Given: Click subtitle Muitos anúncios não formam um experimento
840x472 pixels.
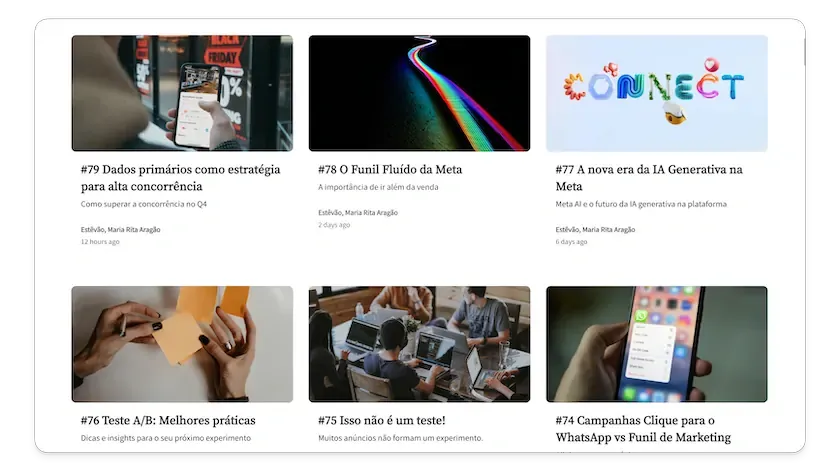Looking at the screenshot, I should click(401, 438).
